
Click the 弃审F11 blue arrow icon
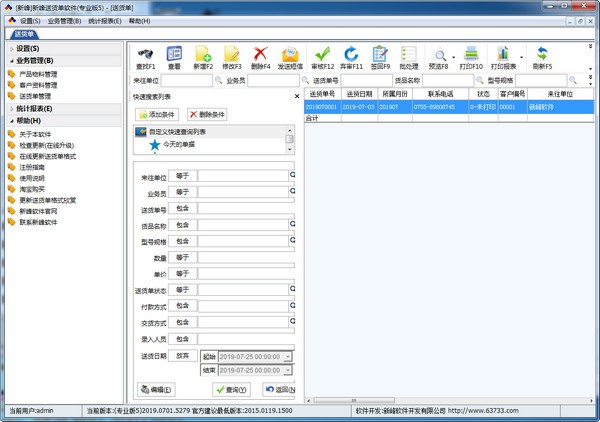click(x=351, y=53)
